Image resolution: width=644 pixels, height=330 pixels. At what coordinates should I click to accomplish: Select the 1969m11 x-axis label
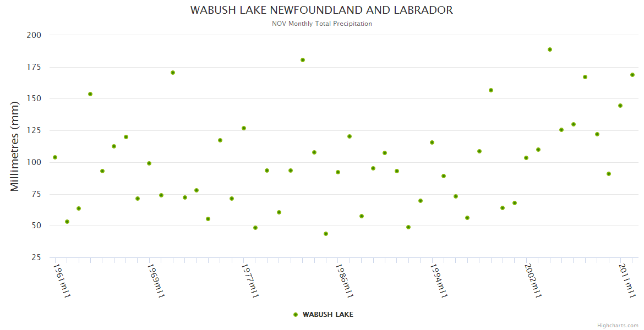(x=156, y=280)
